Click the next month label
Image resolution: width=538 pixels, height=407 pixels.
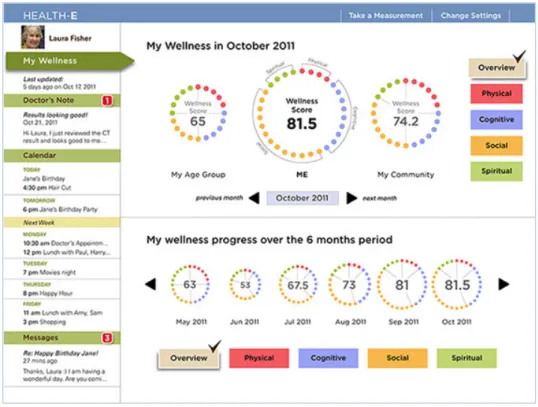(x=379, y=198)
